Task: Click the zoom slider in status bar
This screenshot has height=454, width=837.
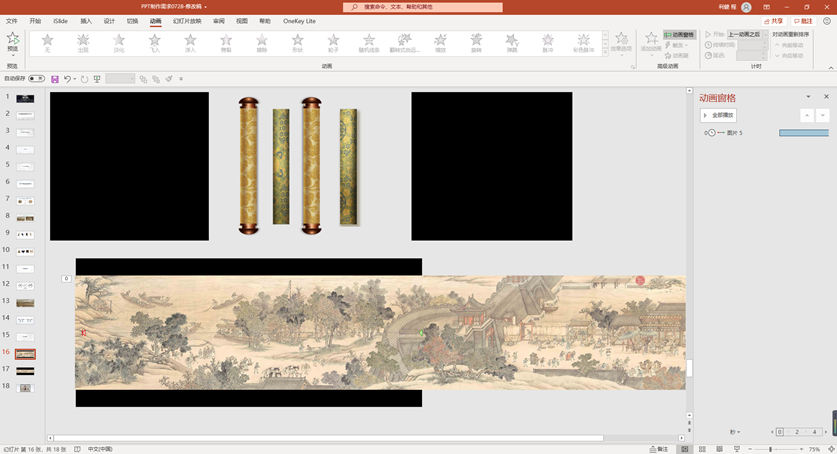Action: coord(770,449)
